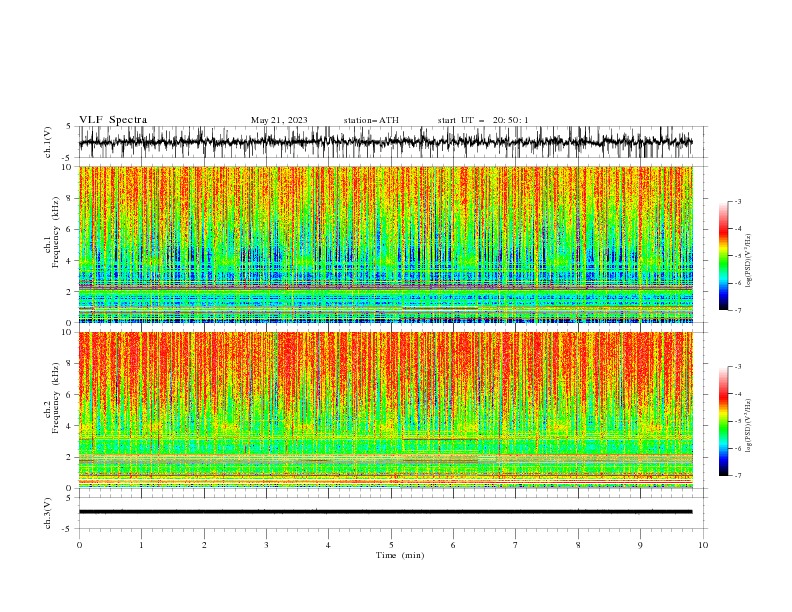
Task: Click the ch.1 spectrogram panel
Action: coord(385,244)
